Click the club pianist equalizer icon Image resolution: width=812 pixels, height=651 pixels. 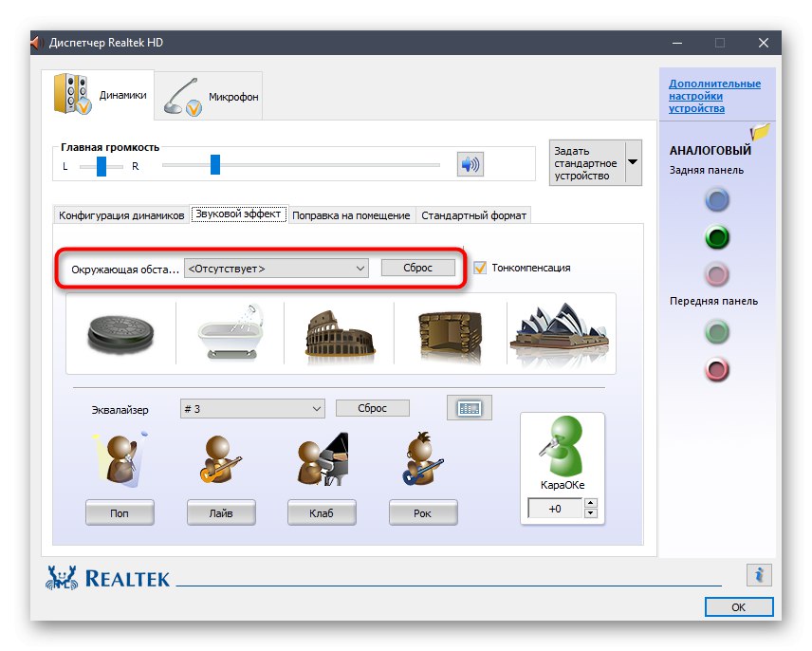[323, 459]
